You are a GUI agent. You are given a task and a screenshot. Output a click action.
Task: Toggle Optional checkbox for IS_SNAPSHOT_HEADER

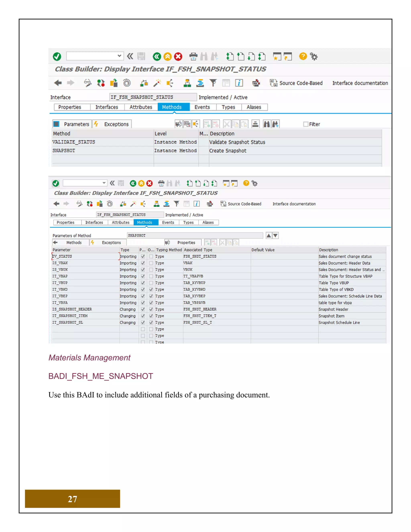pyautogui.click(x=151, y=309)
